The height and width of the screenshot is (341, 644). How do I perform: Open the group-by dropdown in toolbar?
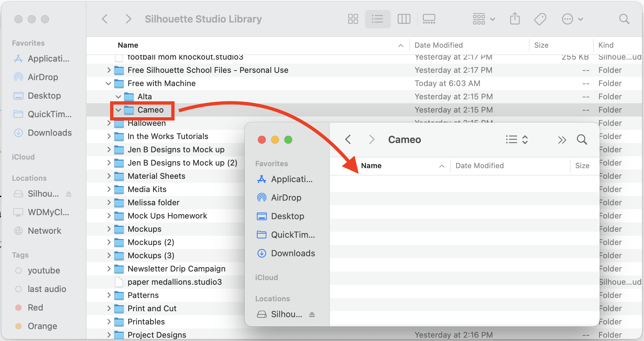click(x=483, y=19)
